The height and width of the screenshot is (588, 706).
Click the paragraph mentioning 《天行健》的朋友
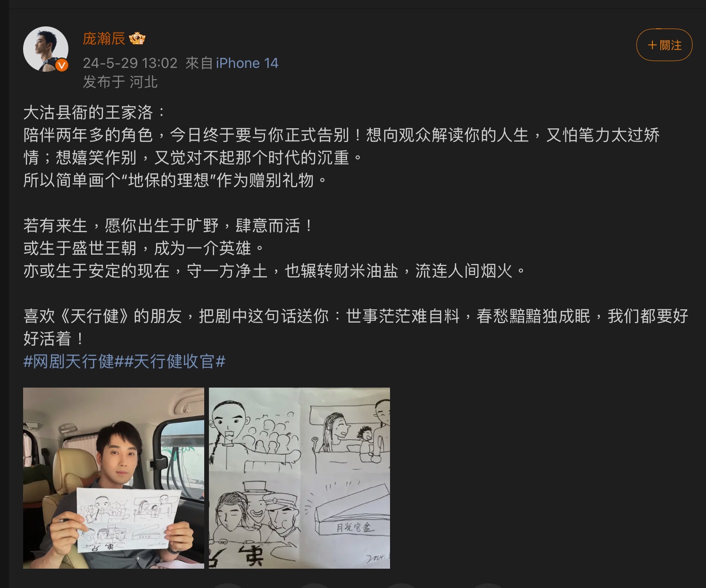356,327
